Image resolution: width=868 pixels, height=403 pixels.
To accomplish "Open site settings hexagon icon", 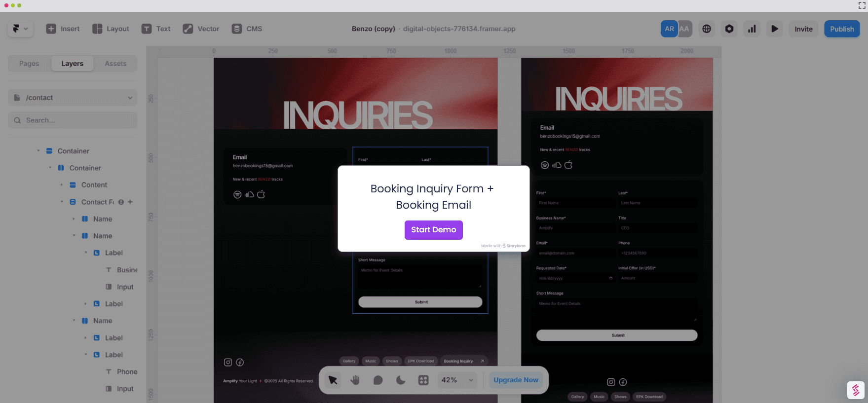I will 729,29.
